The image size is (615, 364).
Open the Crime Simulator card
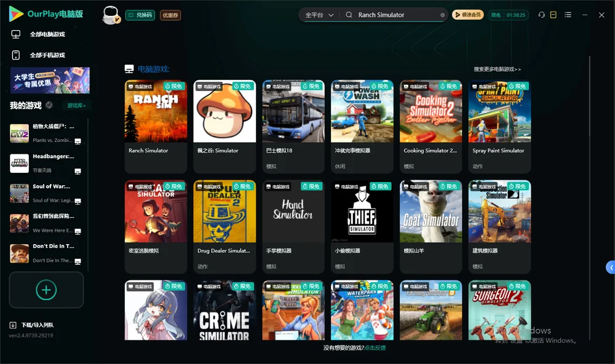[x=224, y=311]
